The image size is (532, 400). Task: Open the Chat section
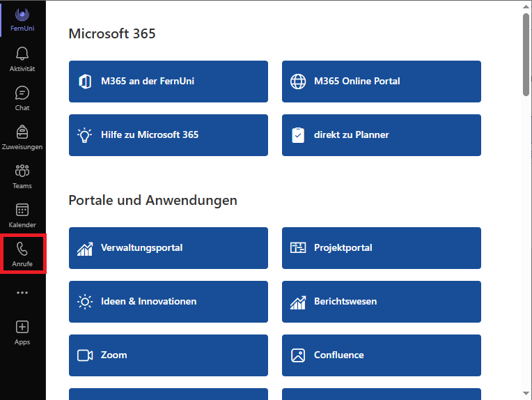22,98
